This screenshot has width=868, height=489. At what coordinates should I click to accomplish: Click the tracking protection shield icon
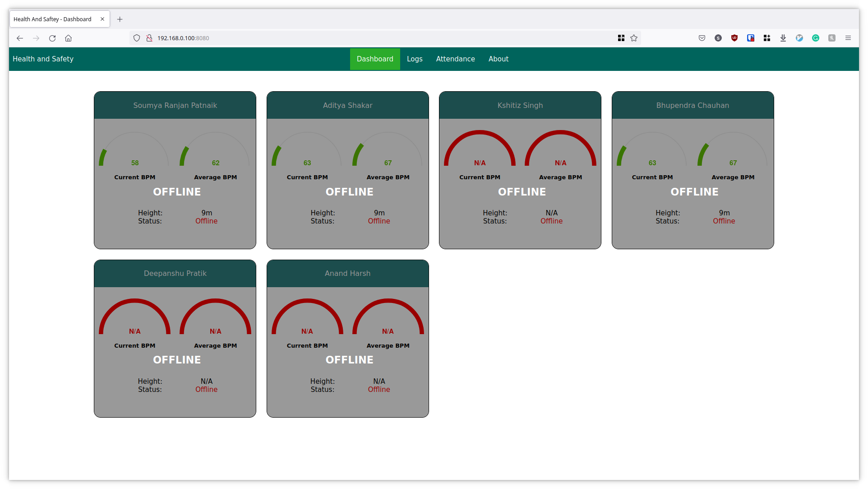pyautogui.click(x=137, y=38)
